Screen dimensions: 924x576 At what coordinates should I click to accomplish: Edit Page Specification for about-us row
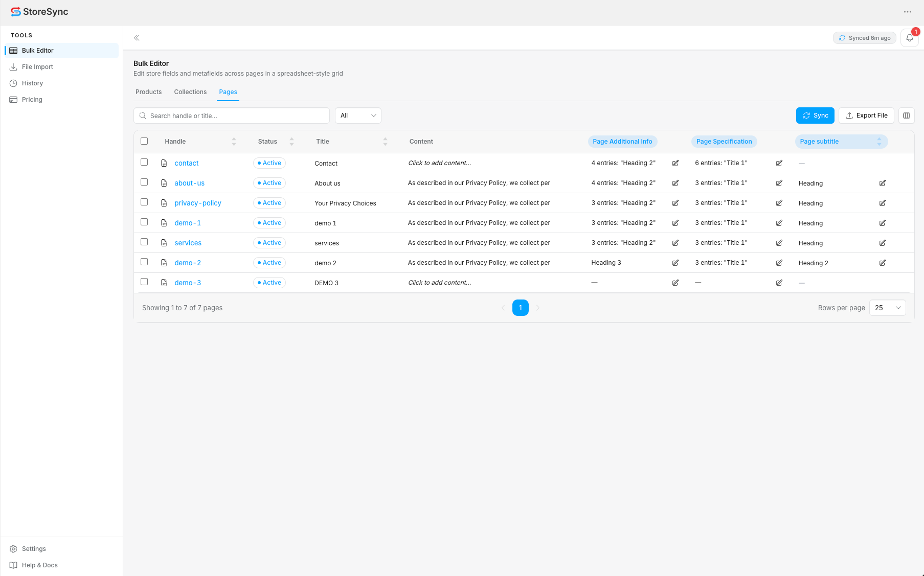tap(779, 183)
